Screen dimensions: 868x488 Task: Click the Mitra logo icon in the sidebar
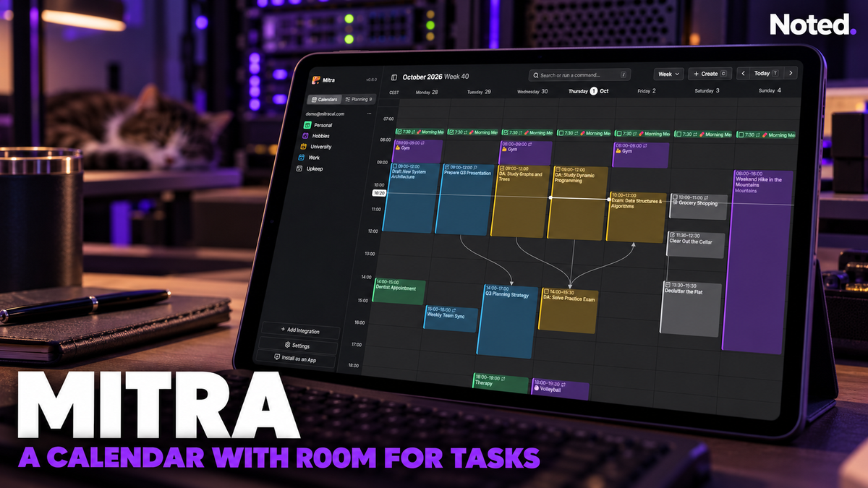(x=315, y=80)
